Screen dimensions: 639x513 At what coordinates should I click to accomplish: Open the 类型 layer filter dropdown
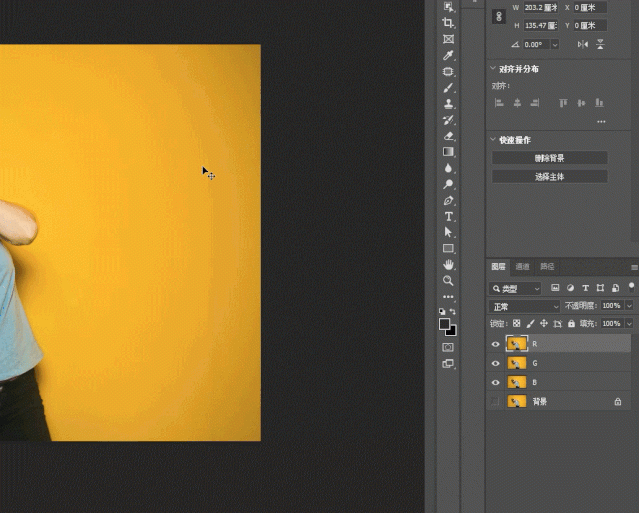(515, 288)
